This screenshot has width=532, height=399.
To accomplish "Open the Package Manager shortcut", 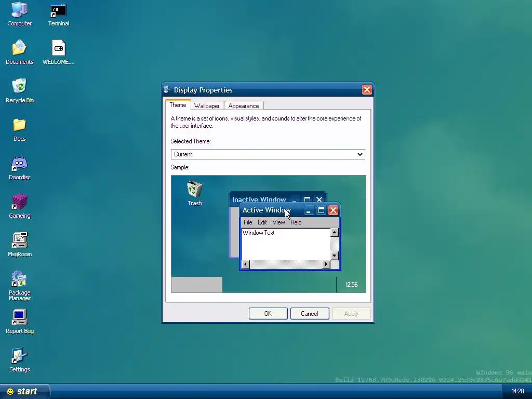I will pos(19,286).
